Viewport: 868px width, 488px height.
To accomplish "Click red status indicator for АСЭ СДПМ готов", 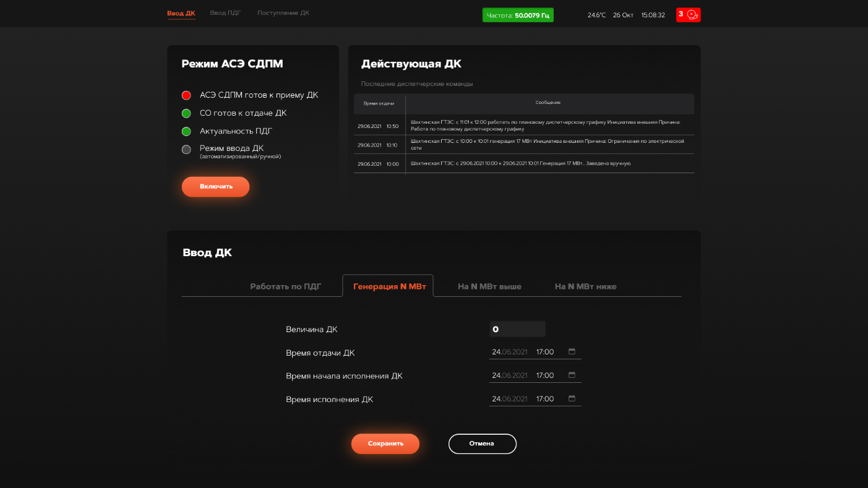I will [186, 95].
